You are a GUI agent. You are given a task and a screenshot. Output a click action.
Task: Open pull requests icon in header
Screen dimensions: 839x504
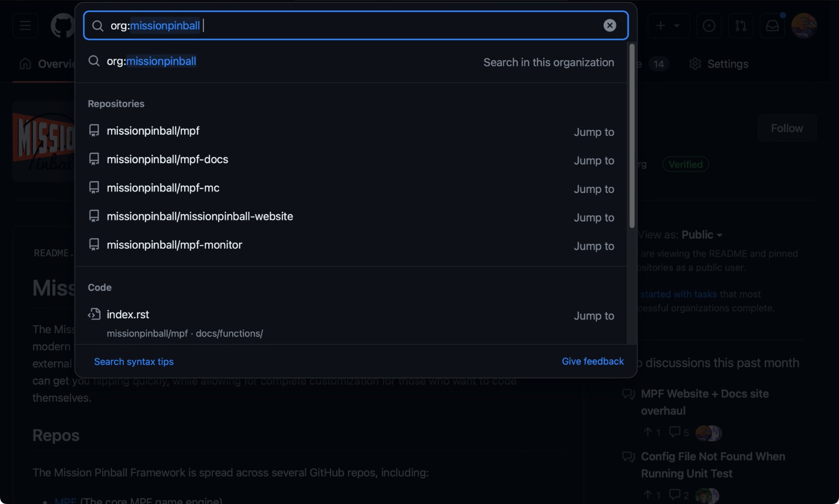740,26
